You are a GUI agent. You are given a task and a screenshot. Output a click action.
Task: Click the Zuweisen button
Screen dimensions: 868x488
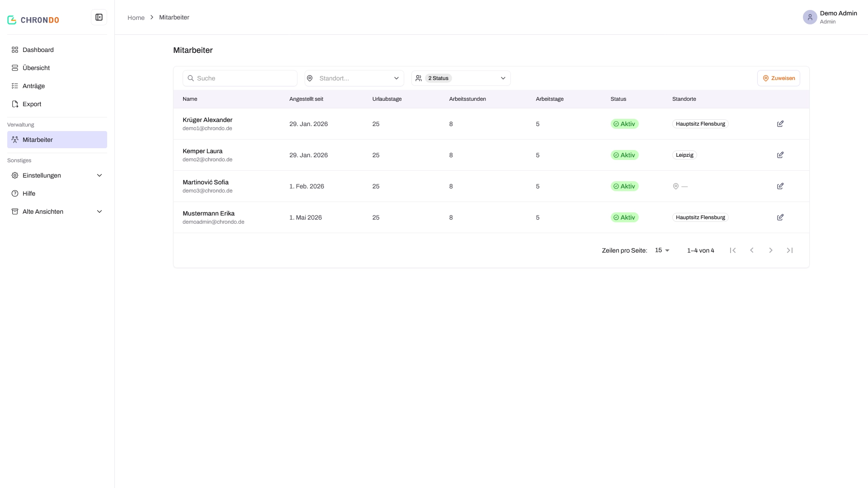click(x=778, y=78)
